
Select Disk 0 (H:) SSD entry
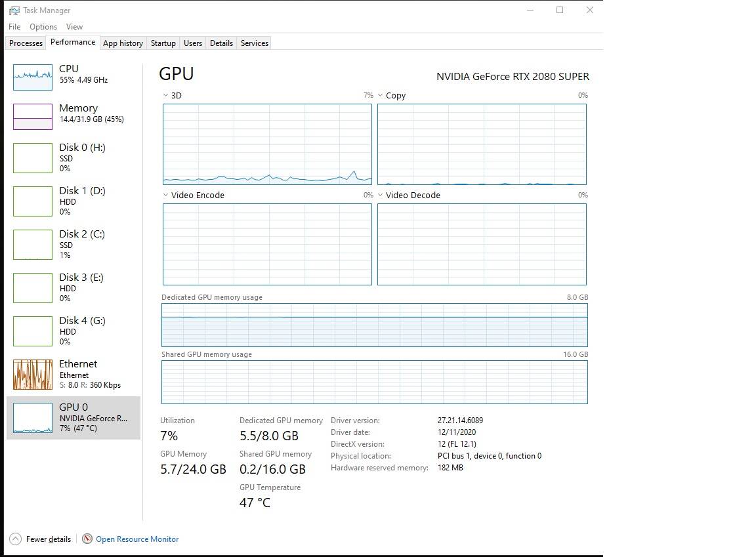[73, 157]
